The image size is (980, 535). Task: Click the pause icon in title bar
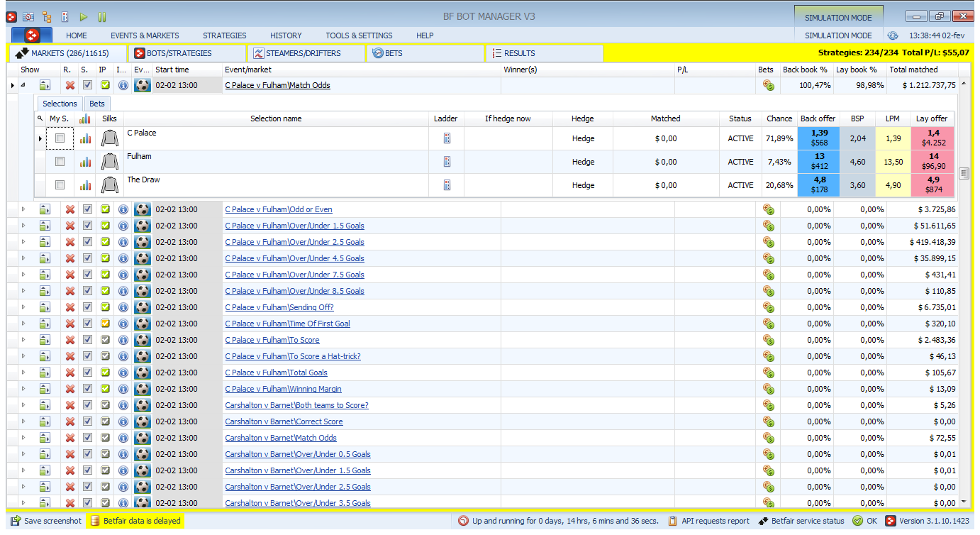102,16
